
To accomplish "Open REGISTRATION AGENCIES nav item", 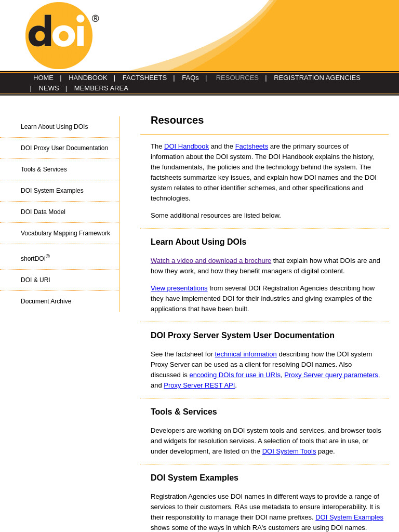I will click(317, 78).
